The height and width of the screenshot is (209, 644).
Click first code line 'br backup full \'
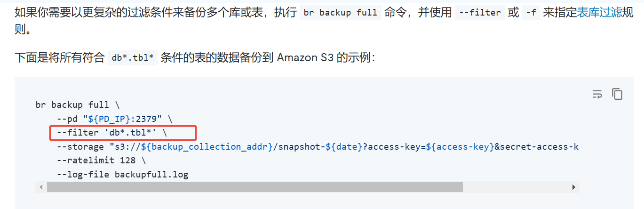tap(78, 104)
